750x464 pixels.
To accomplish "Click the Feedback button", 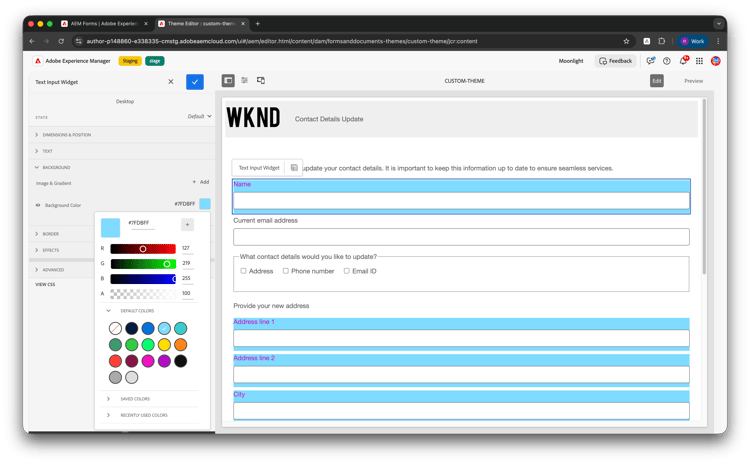I will 616,61.
